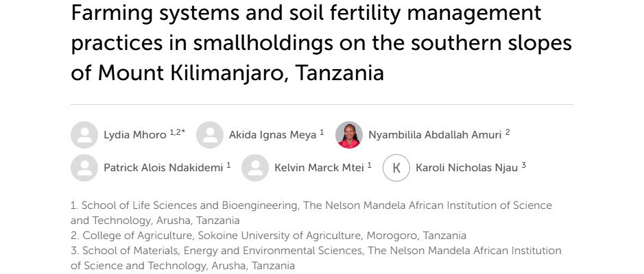Open author Patrick Alois Ndakidemi name
The width and height of the screenshot is (644, 274).
163,168
